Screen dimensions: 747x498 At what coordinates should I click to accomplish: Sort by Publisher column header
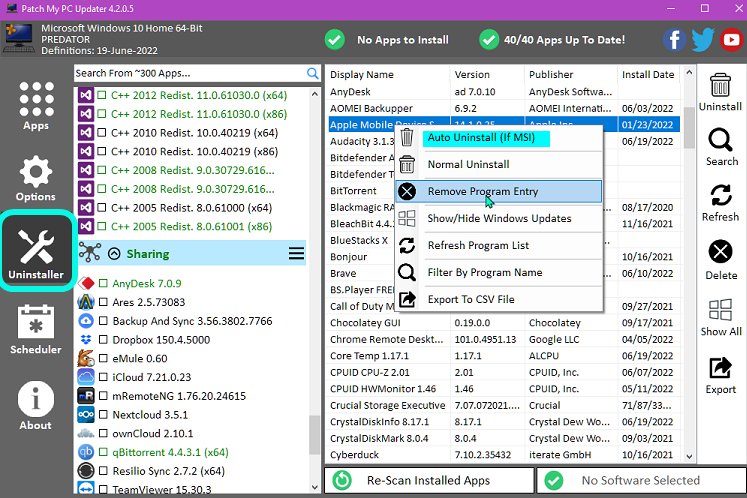pyautogui.click(x=571, y=74)
